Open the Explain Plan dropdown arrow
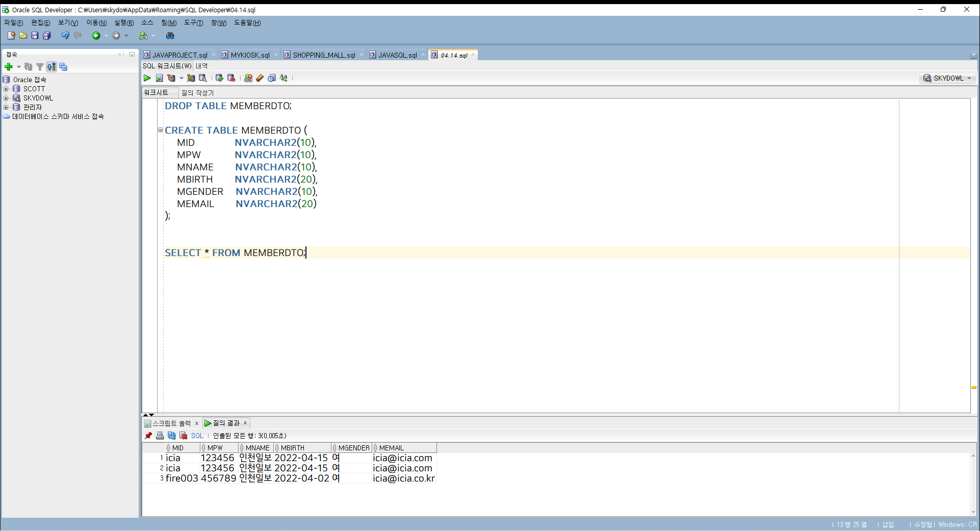This screenshot has width=980, height=531. (181, 78)
